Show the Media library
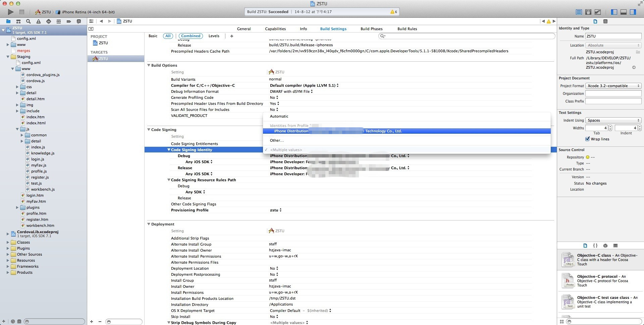 [615, 246]
